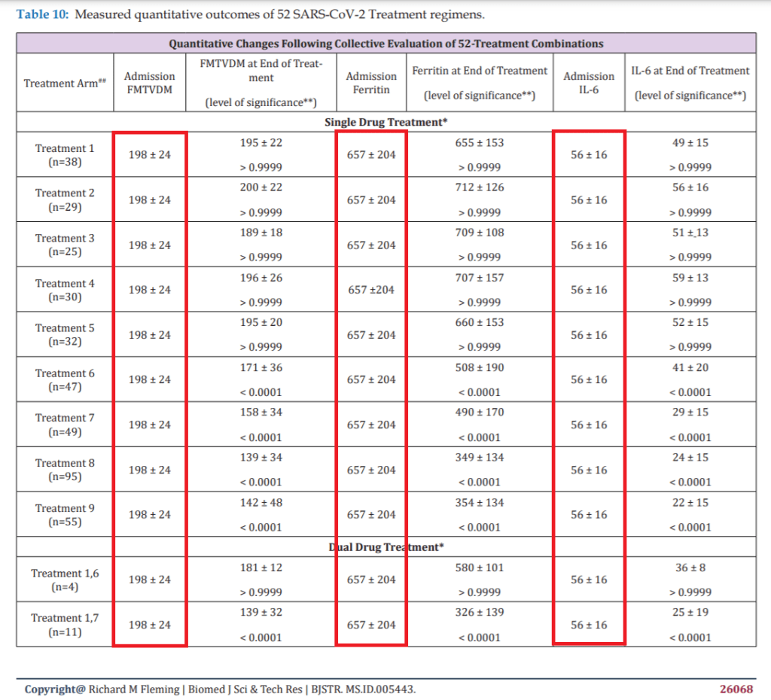Click the "Table 10:" caption label
Screen dimensions: 771x700
tap(42, 15)
